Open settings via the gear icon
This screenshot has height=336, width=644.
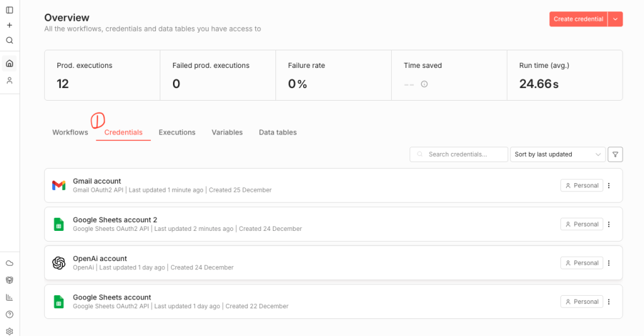pyautogui.click(x=9, y=331)
